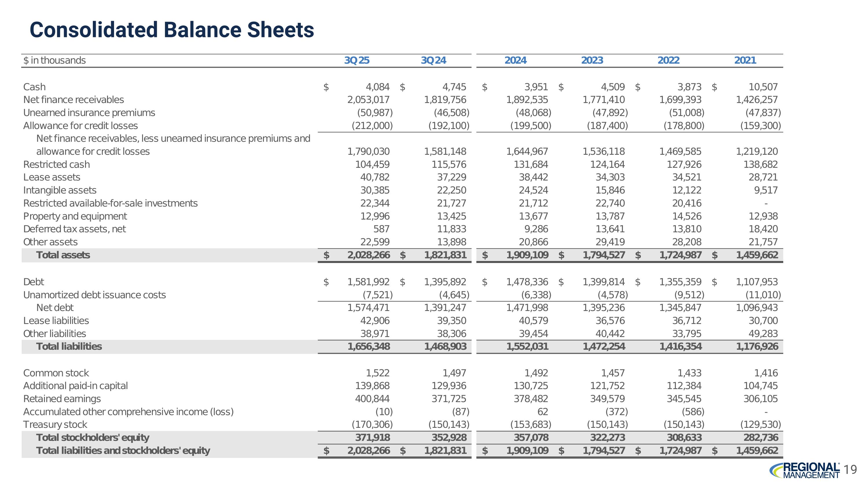The height and width of the screenshot is (488, 868).
Task: Select the 3Q 25 column header
Action: point(356,60)
